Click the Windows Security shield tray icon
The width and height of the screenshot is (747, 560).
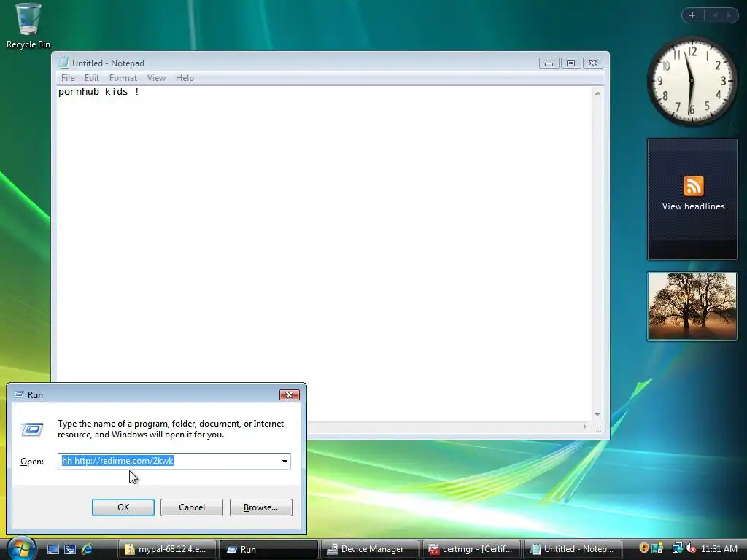[643, 548]
